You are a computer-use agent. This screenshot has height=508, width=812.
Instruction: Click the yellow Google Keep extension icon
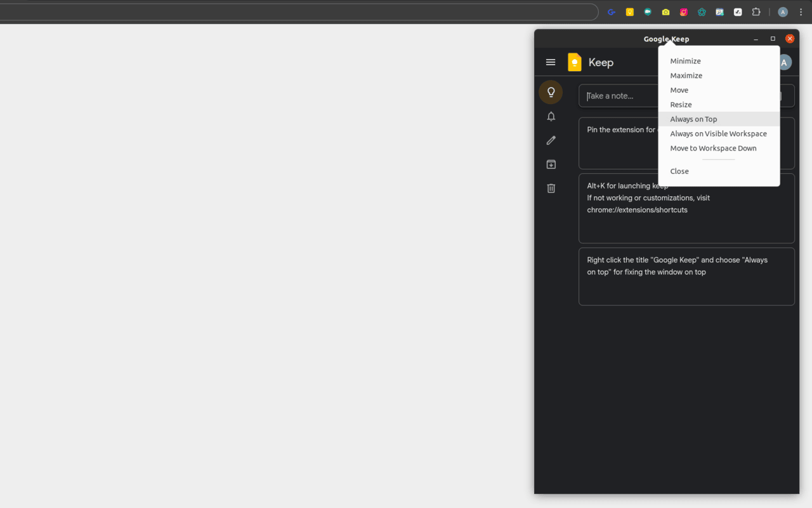[630, 12]
